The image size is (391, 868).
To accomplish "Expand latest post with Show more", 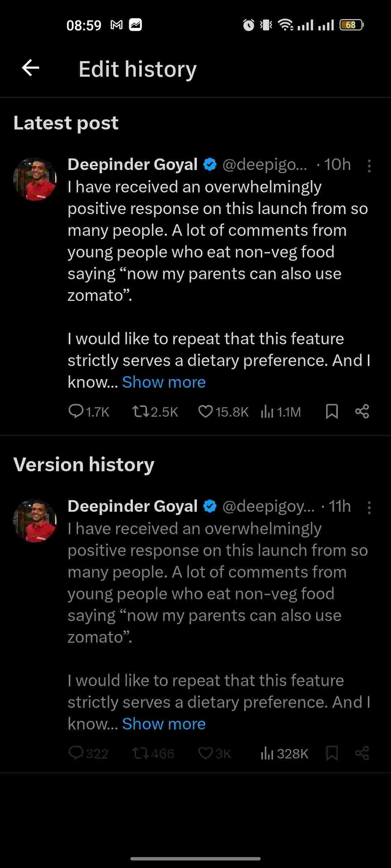I will pos(164,382).
